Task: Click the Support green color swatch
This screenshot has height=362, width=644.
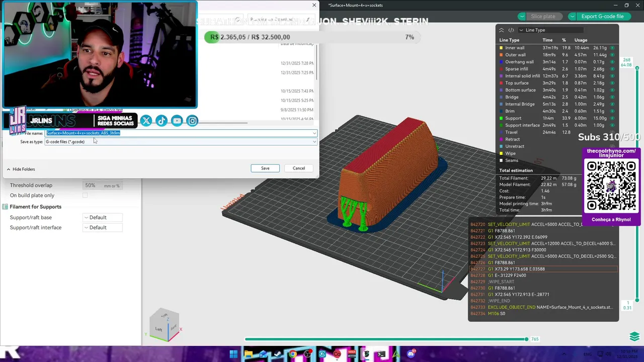Action: point(501,118)
